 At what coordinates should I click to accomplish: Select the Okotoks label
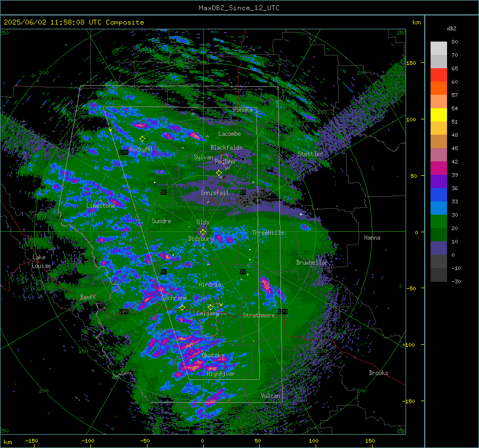pos(213,355)
